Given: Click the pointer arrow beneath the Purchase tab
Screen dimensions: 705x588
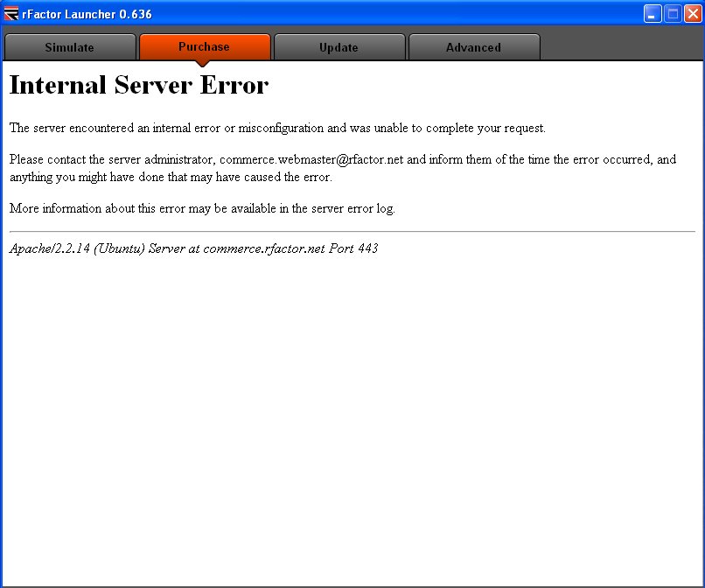Looking at the screenshot, I should click(205, 63).
